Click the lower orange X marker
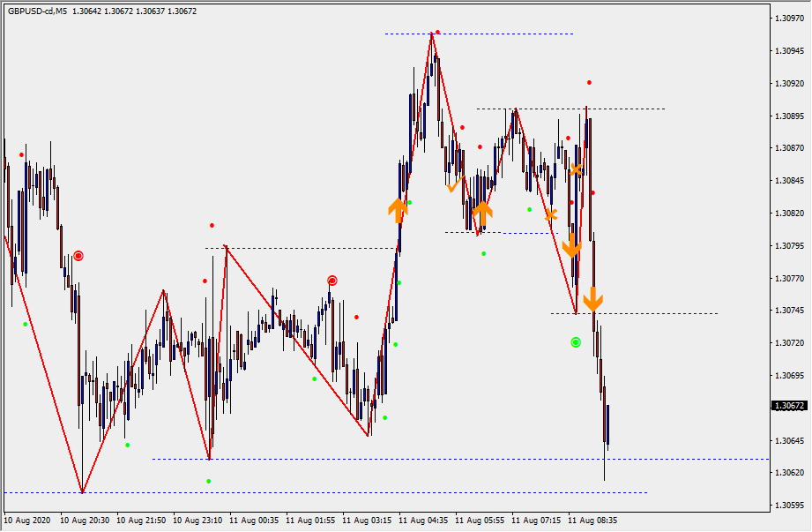Image resolution: width=812 pixels, height=532 pixels. click(550, 214)
